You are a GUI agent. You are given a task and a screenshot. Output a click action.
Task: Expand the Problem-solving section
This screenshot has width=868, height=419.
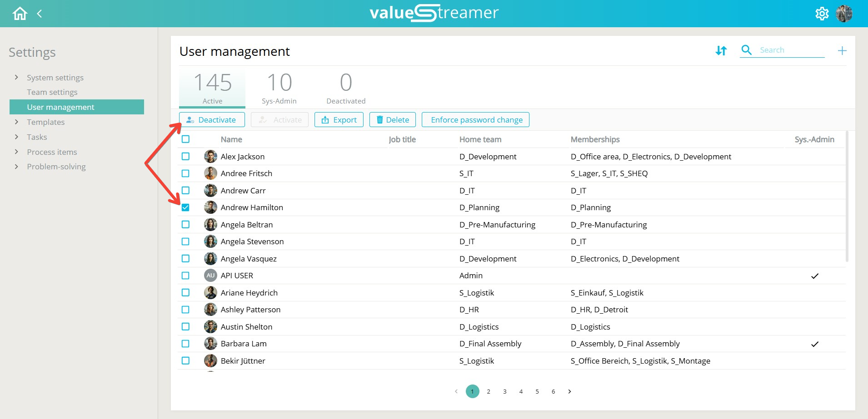pos(16,166)
